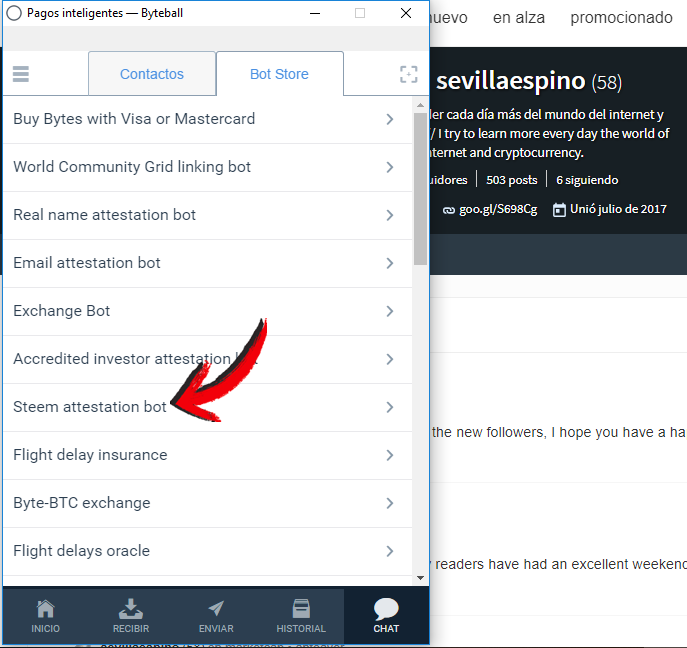Open Flight delay insurance bot
Screen dimensions: 687x648
pyautogui.click(x=208, y=455)
